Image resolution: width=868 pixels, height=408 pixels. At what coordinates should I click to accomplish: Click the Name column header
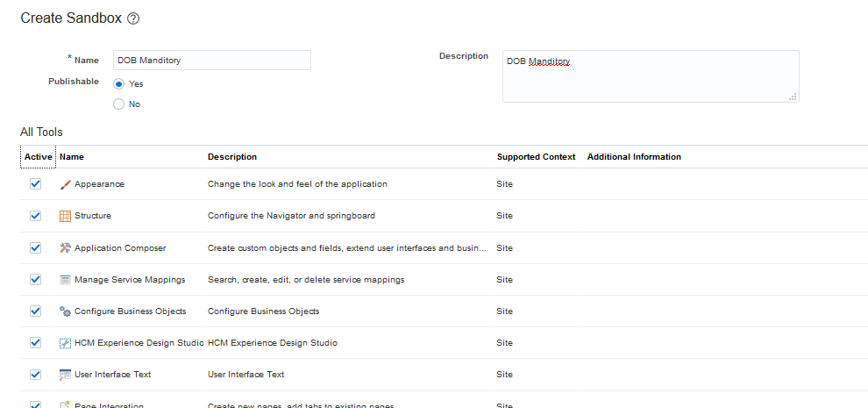click(72, 157)
